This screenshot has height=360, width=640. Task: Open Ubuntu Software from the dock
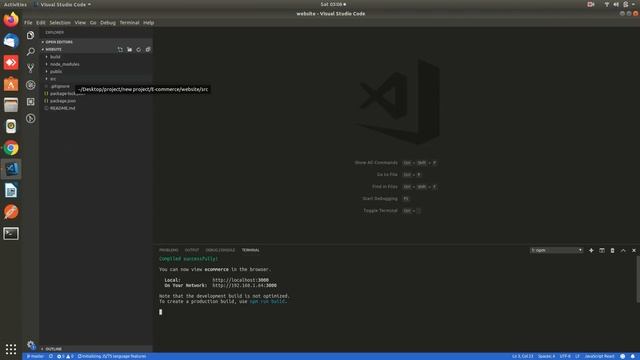(11, 84)
